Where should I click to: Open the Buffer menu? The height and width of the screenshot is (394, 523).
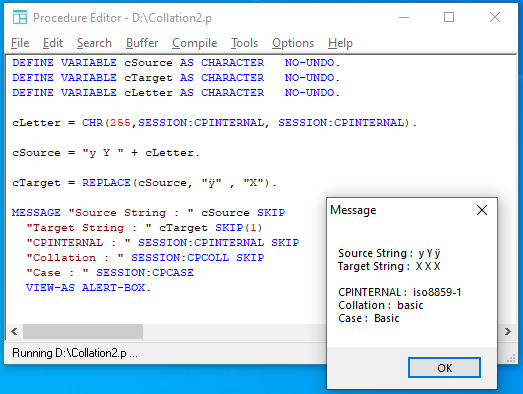click(x=142, y=43)
